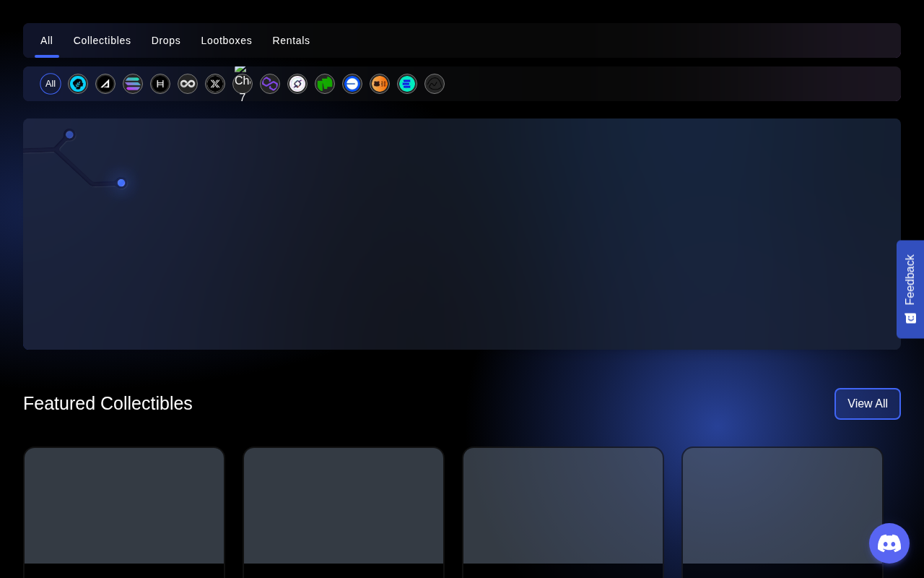The image size is (924, 578).
Task: Click View All for Featured Collectibles
Action: coord(868,404)
